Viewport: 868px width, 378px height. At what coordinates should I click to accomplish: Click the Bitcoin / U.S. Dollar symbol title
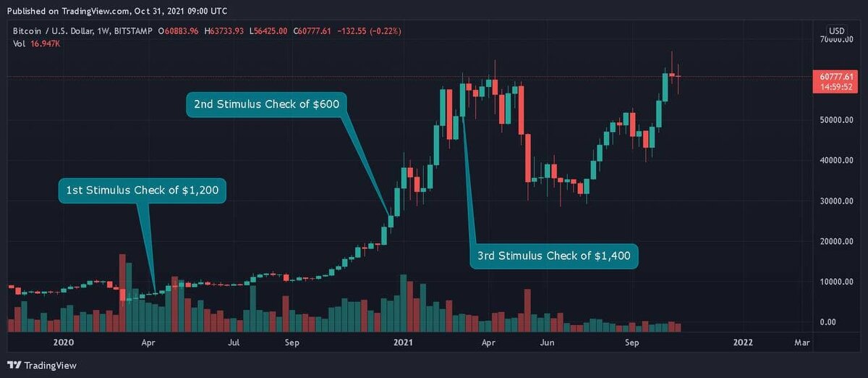61,31
